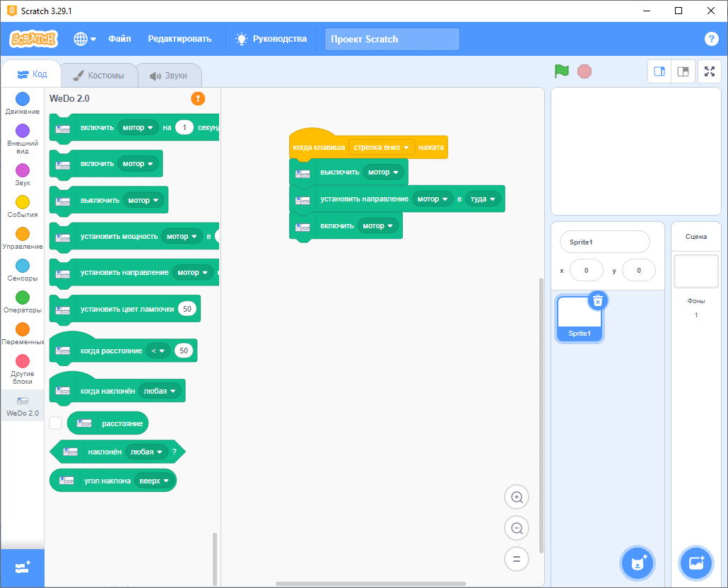Click the sprite y coordinate field
Viewport: 728px width, 588px height.
tap(638, 270)
